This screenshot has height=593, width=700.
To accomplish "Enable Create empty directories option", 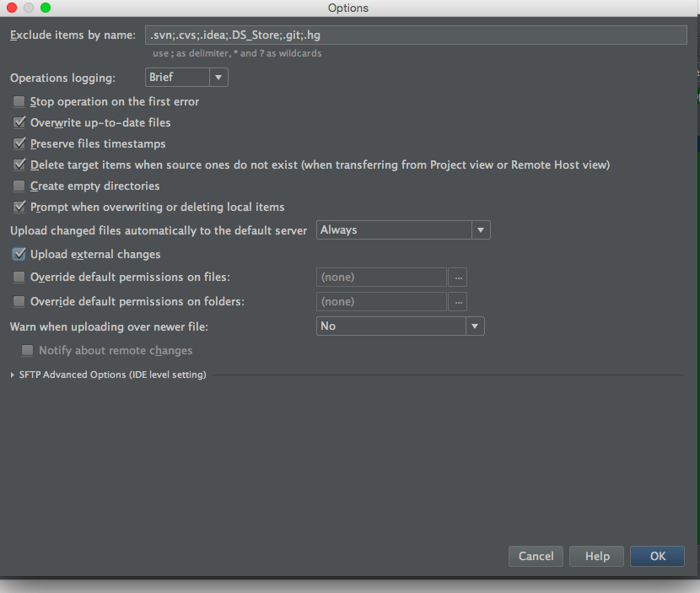I will click(x=19, y=186).
